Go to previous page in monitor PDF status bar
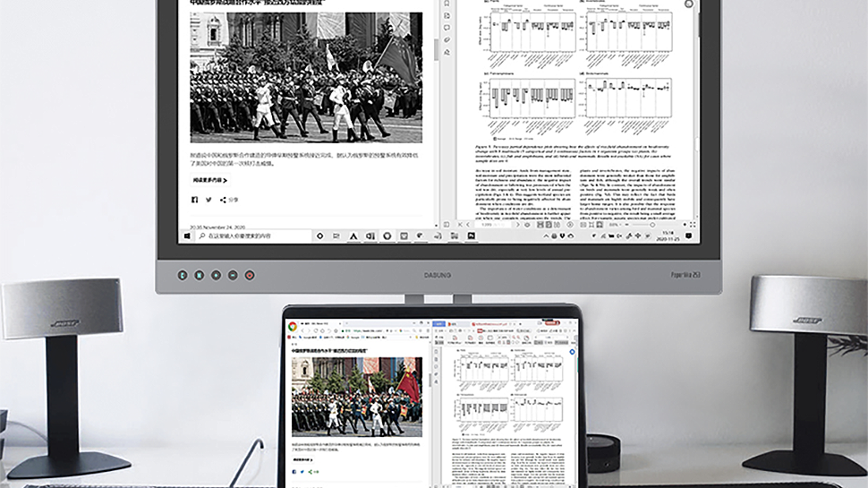 tap(468, 225)
